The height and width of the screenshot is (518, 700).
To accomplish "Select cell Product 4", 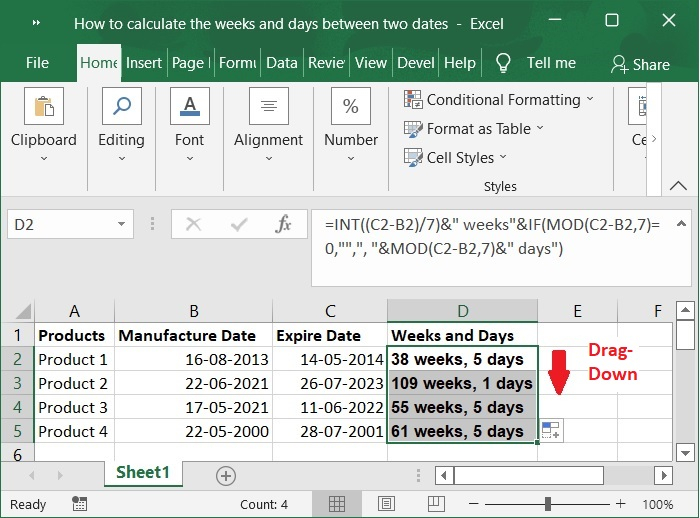I will (x=74, y=431).
